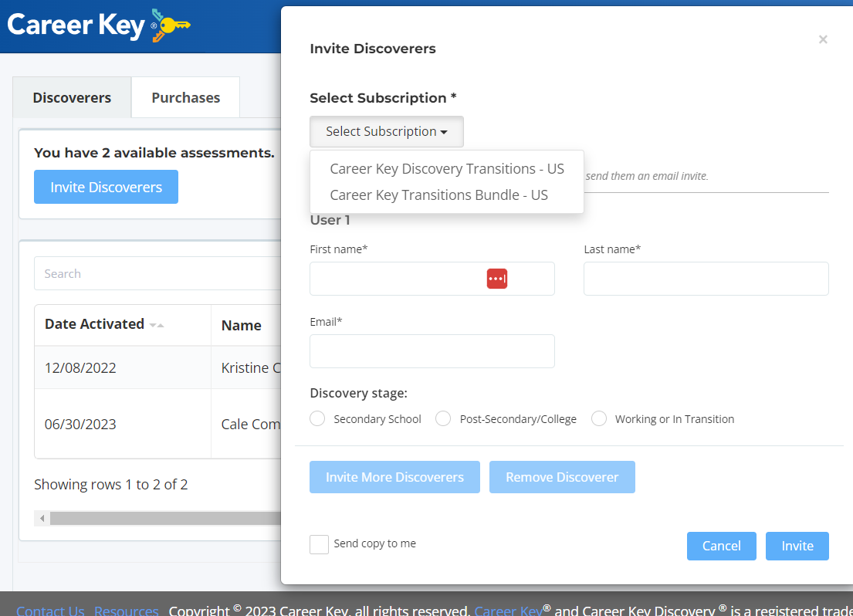The width and height of the screenshot is (853, 616).
Task: Open the Select Subscription dropdown
Action: pyautogui.click(x=387, y=132)
